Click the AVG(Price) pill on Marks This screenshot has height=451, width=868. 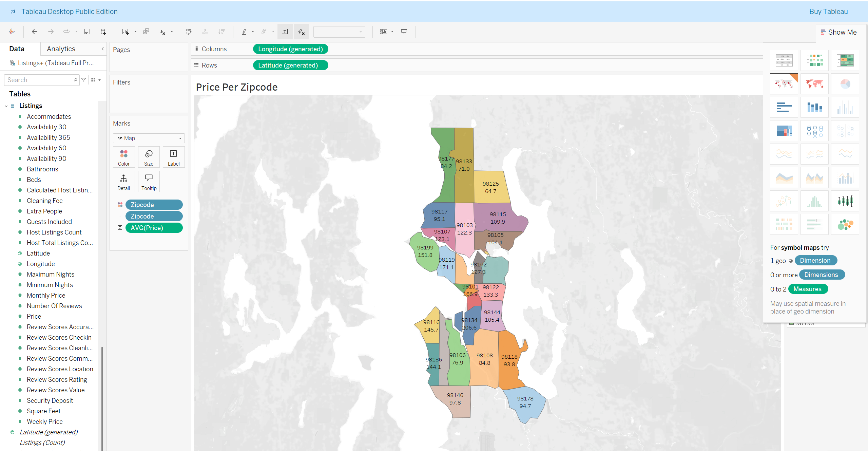coord(154,228)
